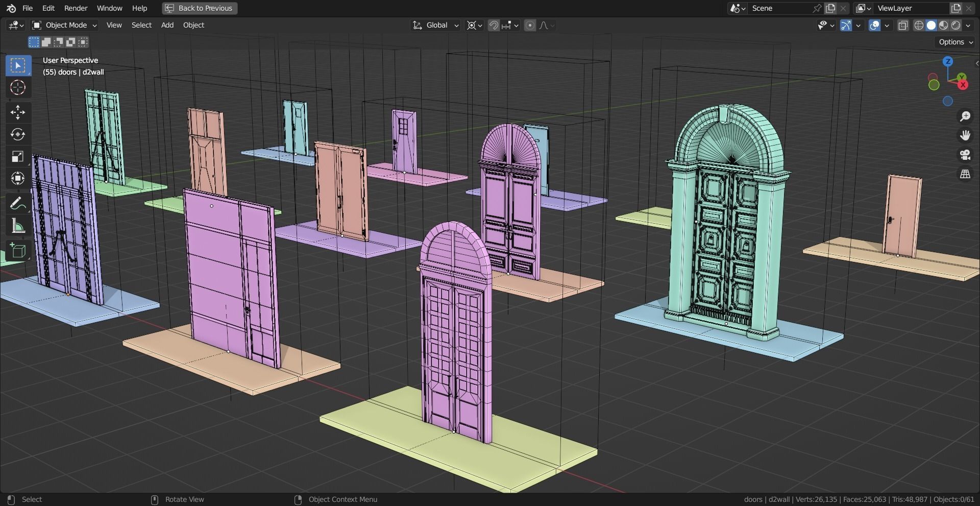Toggle the scene pin icon
The width and height of the screenshot is (980, 506).
click(x=817, y=8)
